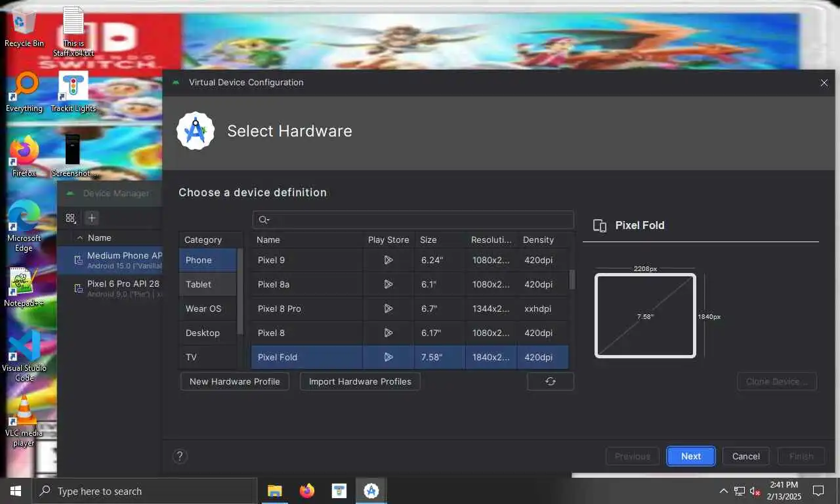Show hidden system tray icons
840x504 pixels.
[724, 491]
